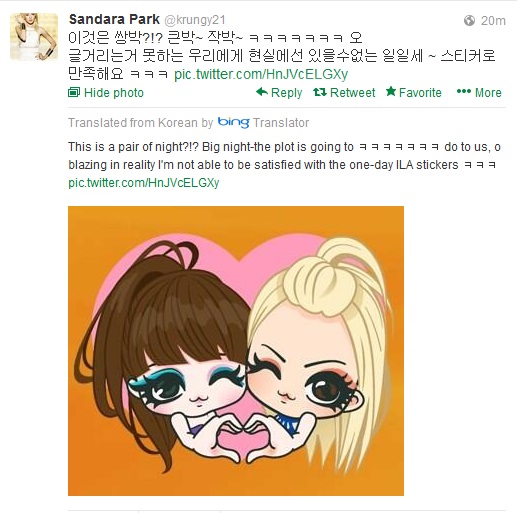Open the cartoon girls heart image
Image resolution: width=517 pixels, height=513 pixels.
point(236,351)
